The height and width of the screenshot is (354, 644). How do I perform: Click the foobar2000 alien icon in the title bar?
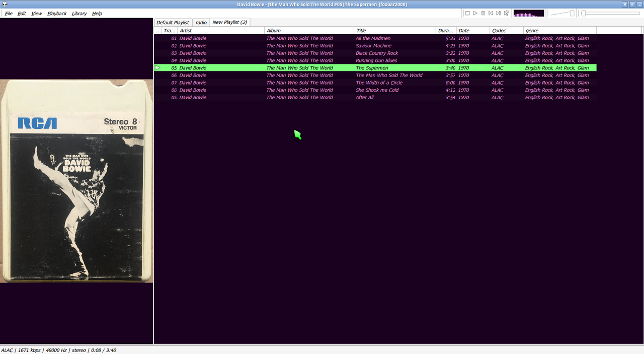tap(5, 4)
